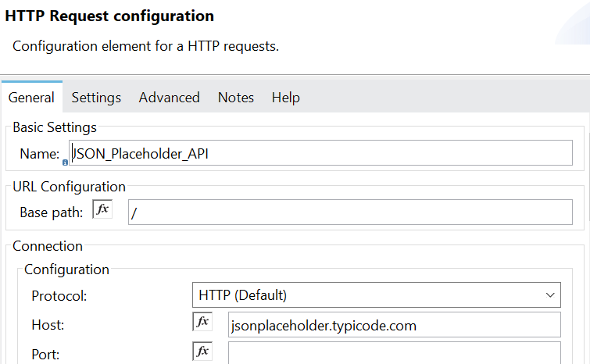The image size is (590, 364).
Task: Click the 'Port:' label
Action: pos(45,354)
